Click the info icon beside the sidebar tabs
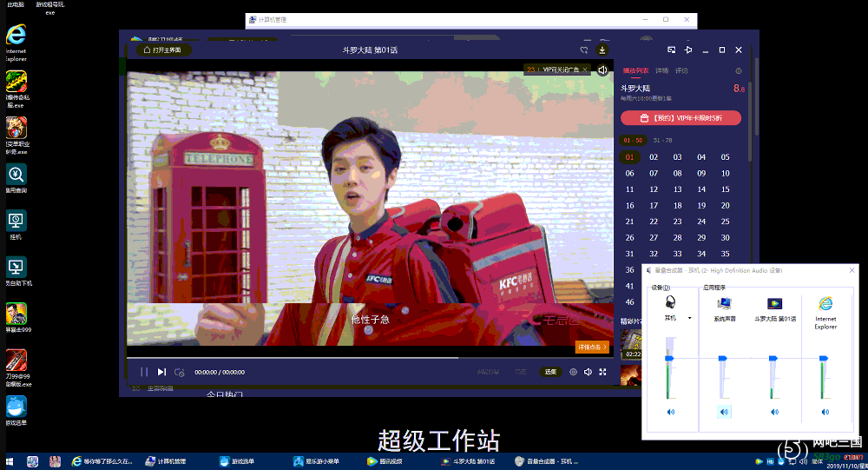Screen dimensions: 868x470 pyautogui.click(x=739, y=71)
